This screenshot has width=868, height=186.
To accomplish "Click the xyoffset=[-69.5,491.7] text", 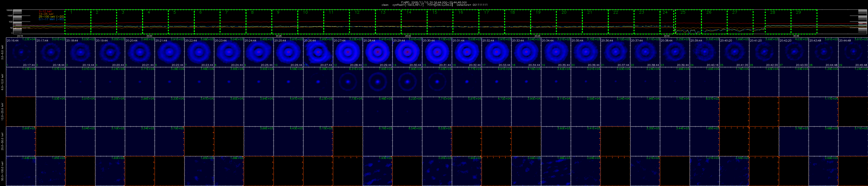I will pyautogui.click(x=408, y=5).
